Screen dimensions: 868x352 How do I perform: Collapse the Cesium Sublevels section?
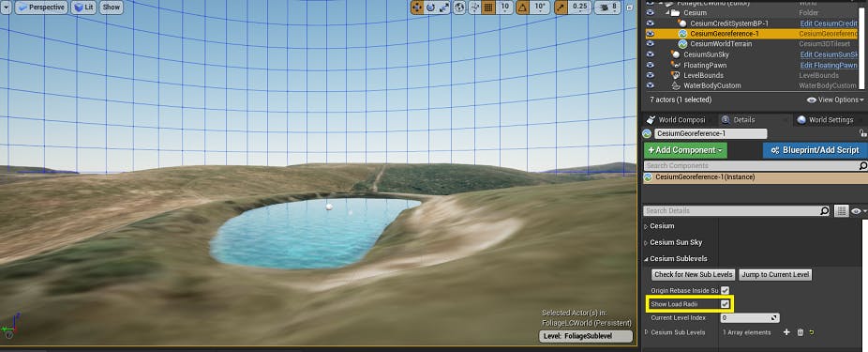pyautogui.click(x=646, y=259)
